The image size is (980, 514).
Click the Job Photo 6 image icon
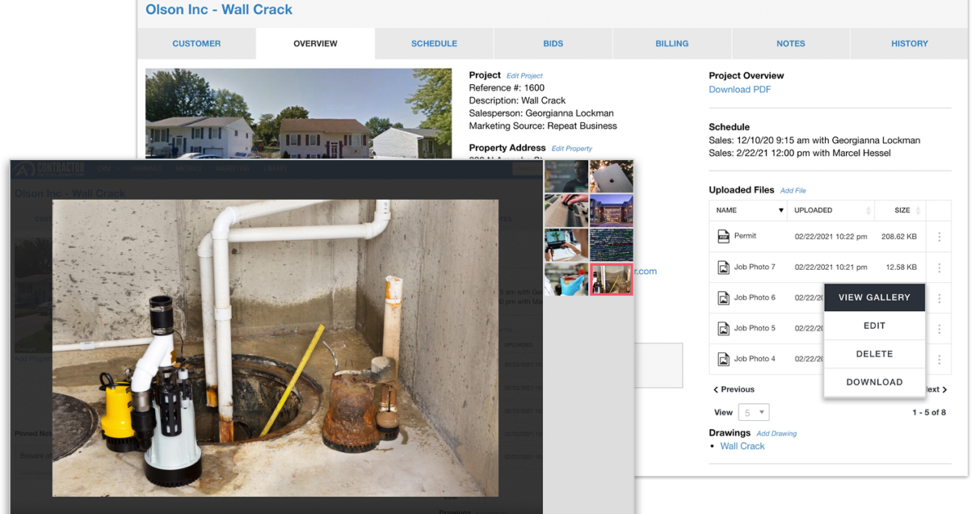pos(723,297)
